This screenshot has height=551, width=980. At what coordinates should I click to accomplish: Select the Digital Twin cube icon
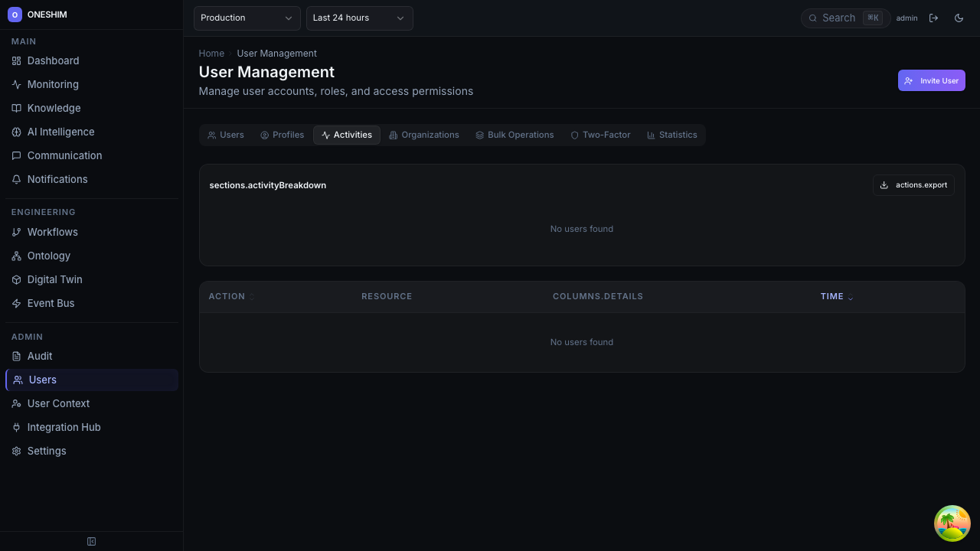(x=16, y=279)
